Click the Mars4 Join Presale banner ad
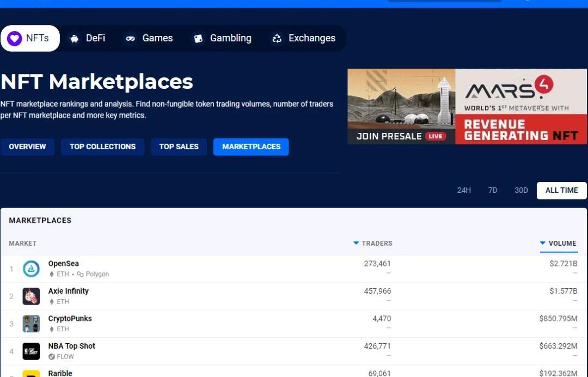The height and width of the screenshot is (377, 588). tap(467, 107)
